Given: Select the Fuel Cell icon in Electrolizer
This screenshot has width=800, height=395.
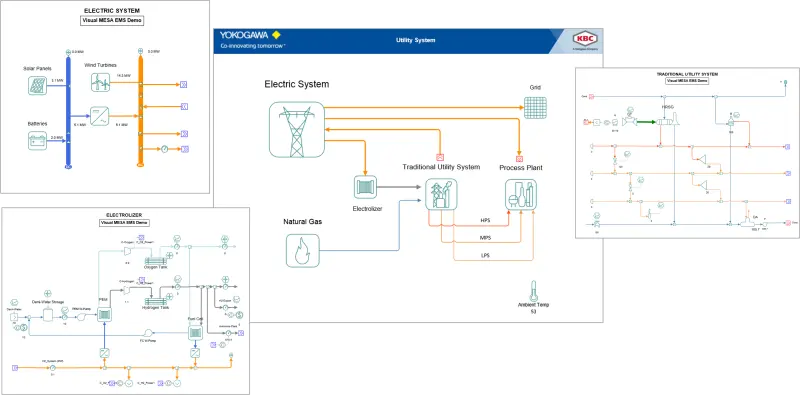Looking at the screenshot, I should tap(195, 333).
